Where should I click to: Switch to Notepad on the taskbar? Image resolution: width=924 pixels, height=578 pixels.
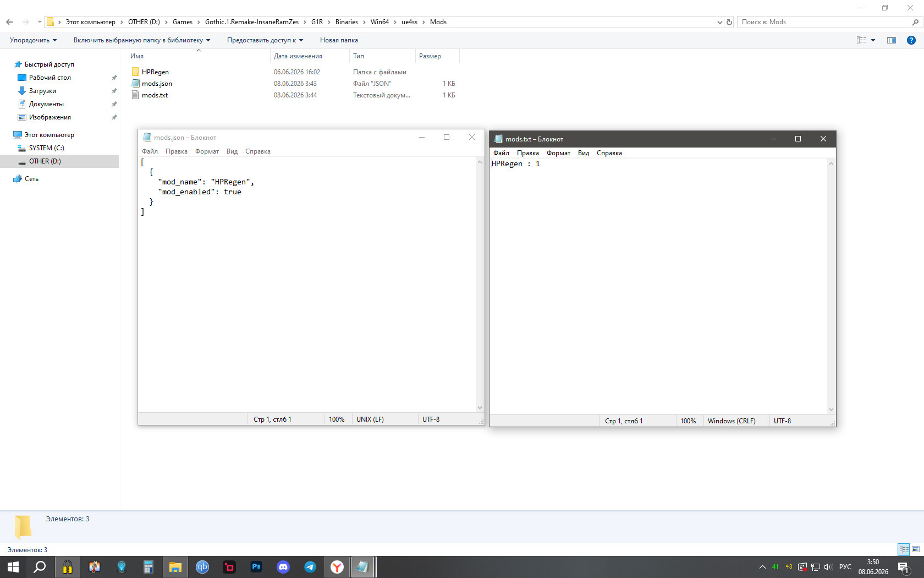point(363,567)
